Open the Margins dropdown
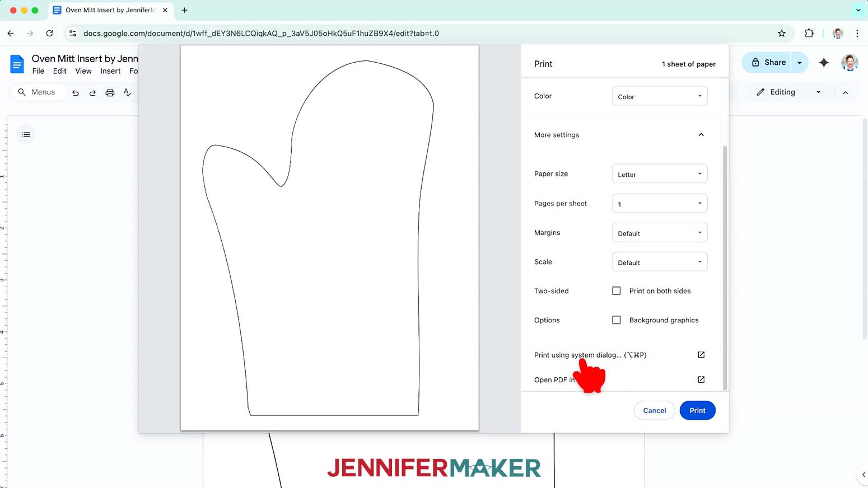Image resolution: width=868 pixels, height=488 pixels. click(x=660, y=233)
